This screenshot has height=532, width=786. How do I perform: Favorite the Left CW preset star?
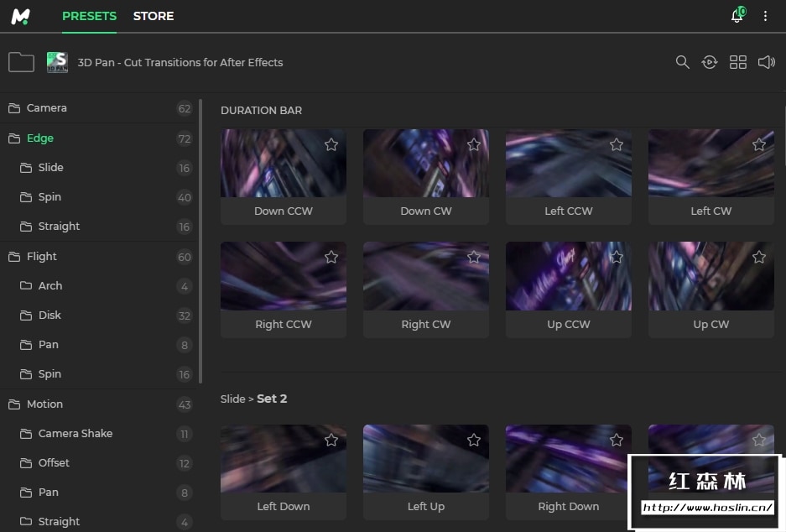(x=759, y=145)
